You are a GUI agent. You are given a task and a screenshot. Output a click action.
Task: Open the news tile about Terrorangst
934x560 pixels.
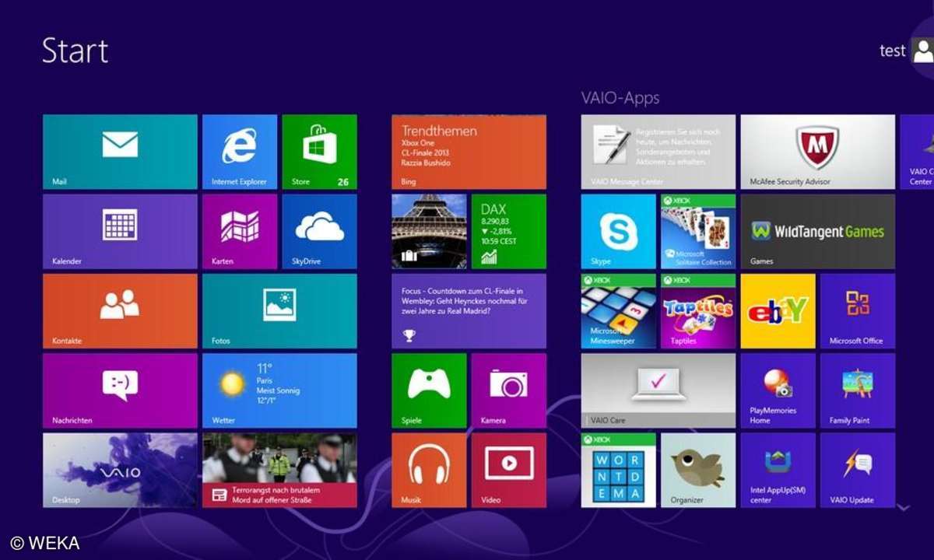click(x=279, y=471)
